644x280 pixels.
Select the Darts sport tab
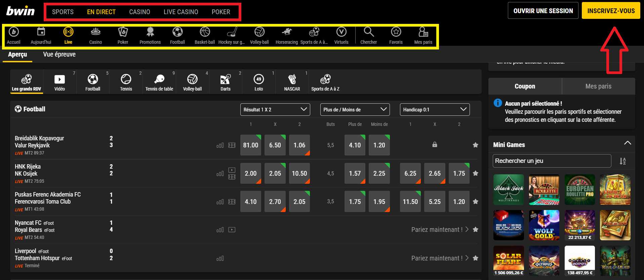coord(226,82)
